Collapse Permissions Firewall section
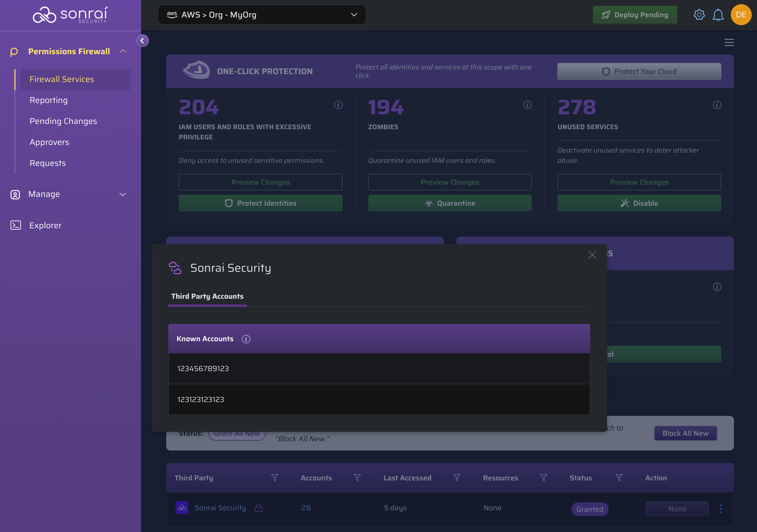This screenshot has height=532, width=757. (123, 51)
